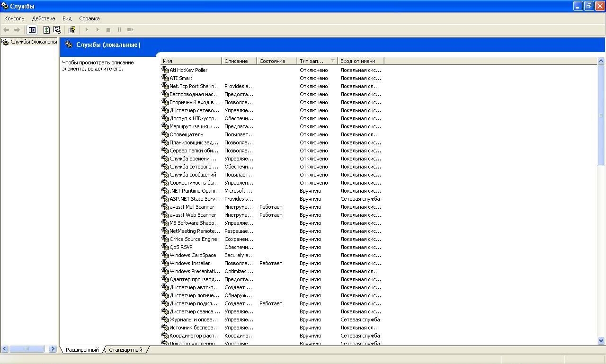Click the list's scroll down arrow
This screenshot has height=364, width=606.
tap(601, 340)
